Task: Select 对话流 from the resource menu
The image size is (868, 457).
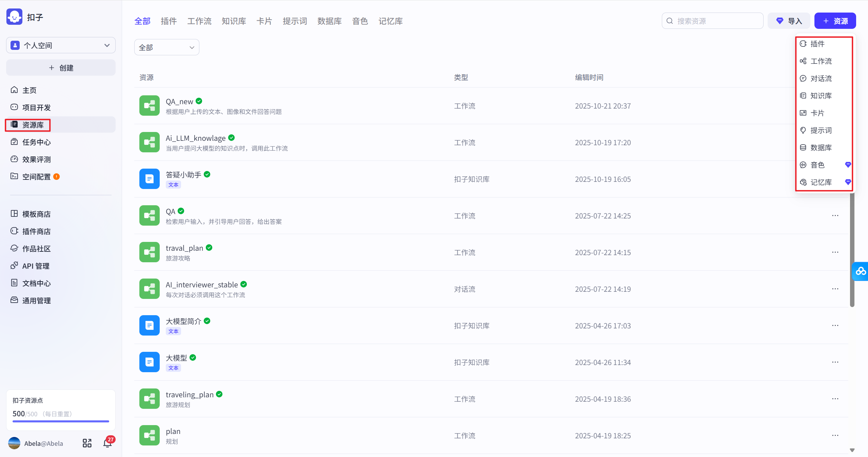Action: 821,78
